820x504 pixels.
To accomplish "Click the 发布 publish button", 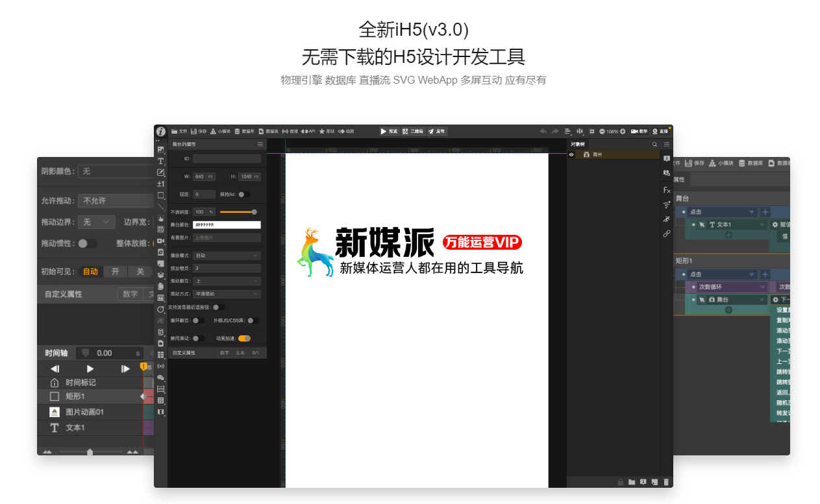I will click(x=436, y=131).
